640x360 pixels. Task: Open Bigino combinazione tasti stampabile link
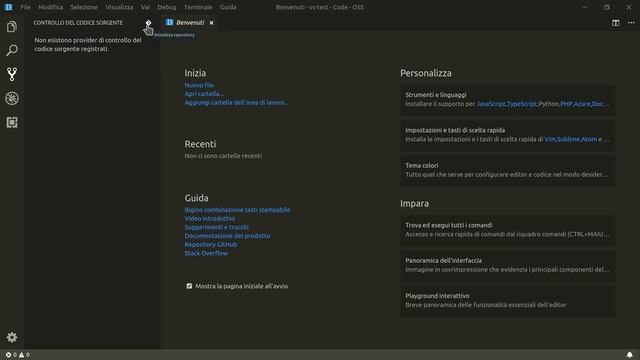pos(237,210)
